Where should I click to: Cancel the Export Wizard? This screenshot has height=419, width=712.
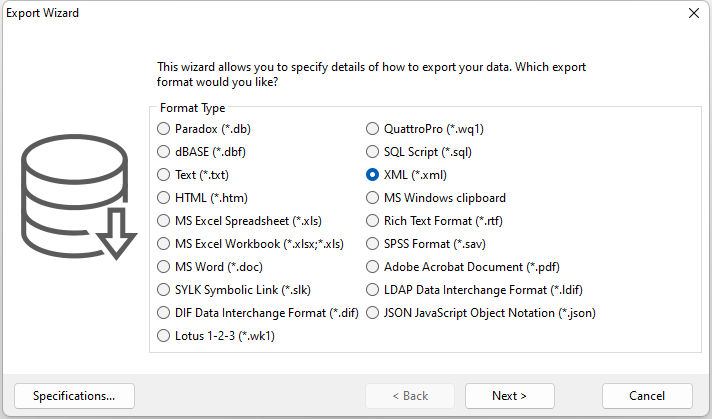(x=647, y=396)
